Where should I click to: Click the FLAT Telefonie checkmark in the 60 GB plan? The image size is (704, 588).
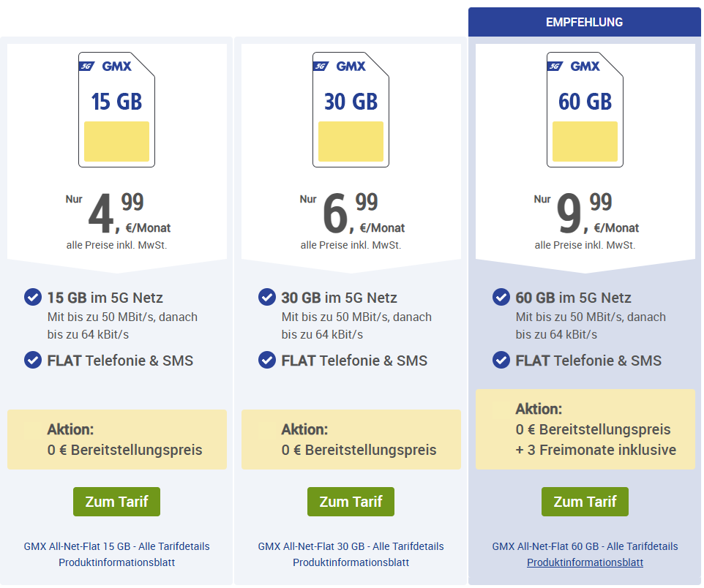pos(501,360)
